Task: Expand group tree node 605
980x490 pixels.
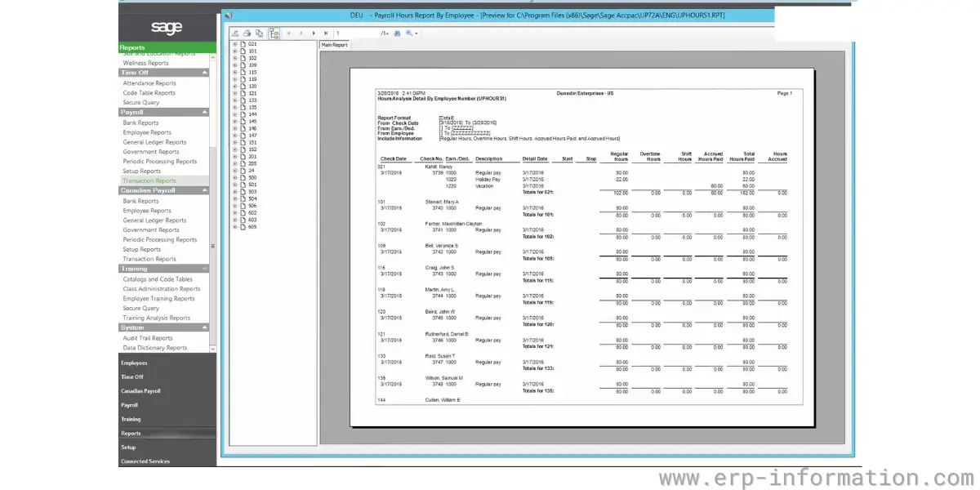Action: [234, 227]
